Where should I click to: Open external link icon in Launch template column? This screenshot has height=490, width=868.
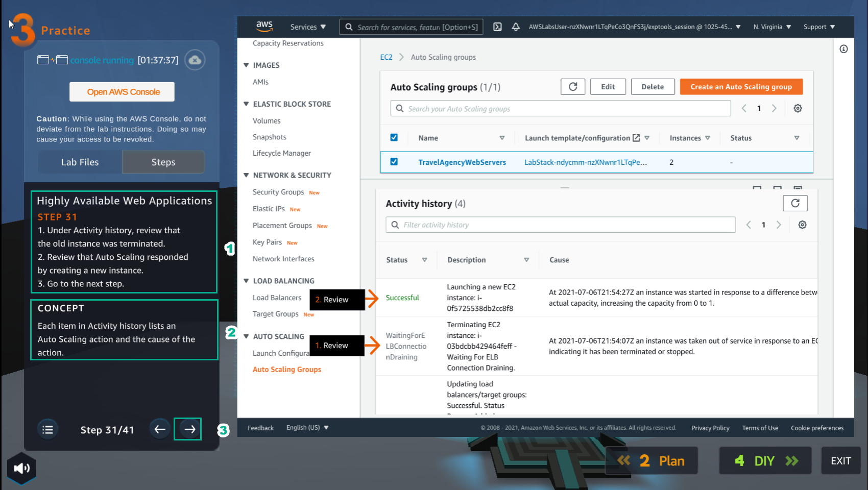[636, 138]
